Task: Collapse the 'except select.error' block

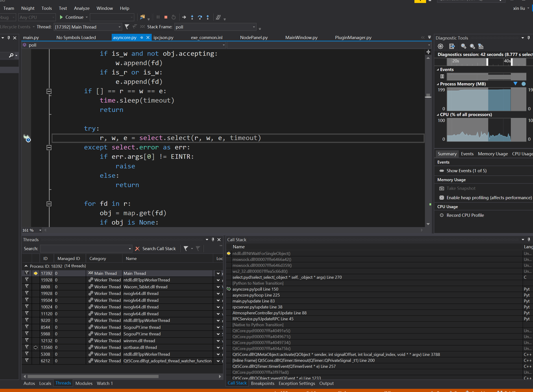Action: [49, 148]
